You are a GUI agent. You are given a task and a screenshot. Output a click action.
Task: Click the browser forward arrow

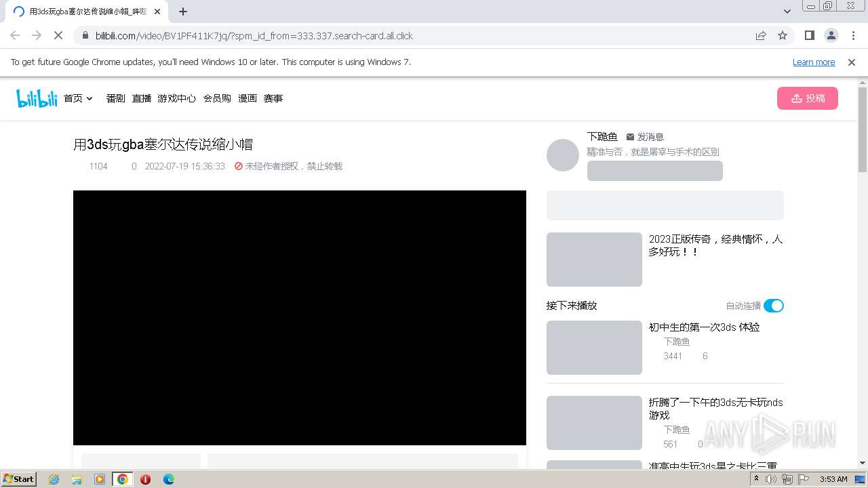pyautogui.click(x=37, y=35)
